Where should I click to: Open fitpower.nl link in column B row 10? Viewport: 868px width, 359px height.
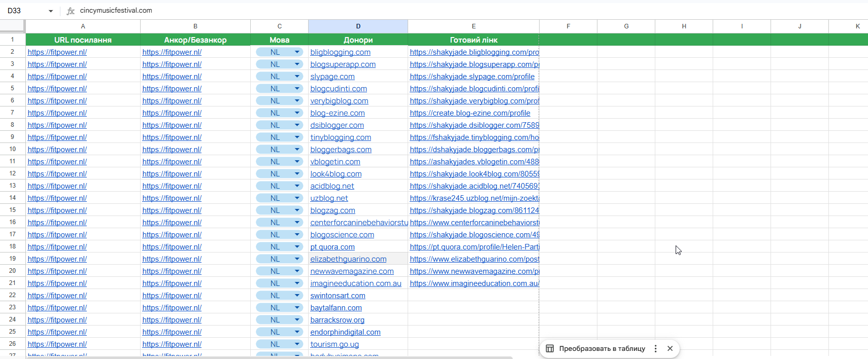172,150
